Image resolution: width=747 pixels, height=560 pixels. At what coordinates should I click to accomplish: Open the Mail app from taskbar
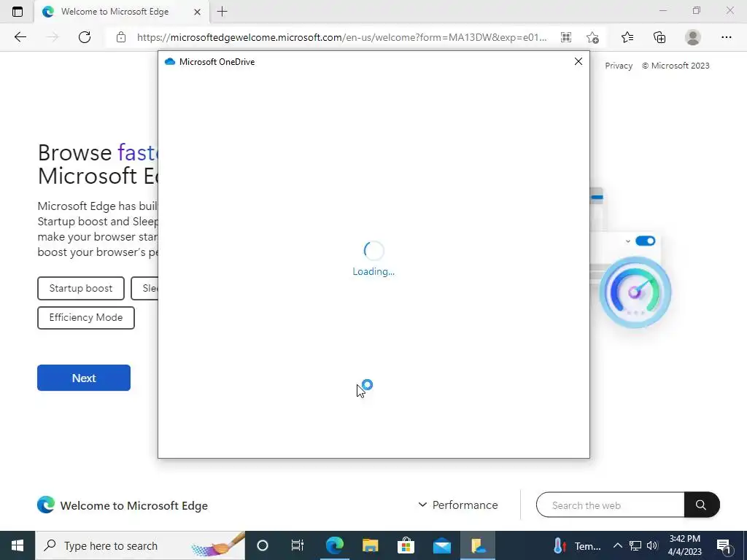pos(441,545)
